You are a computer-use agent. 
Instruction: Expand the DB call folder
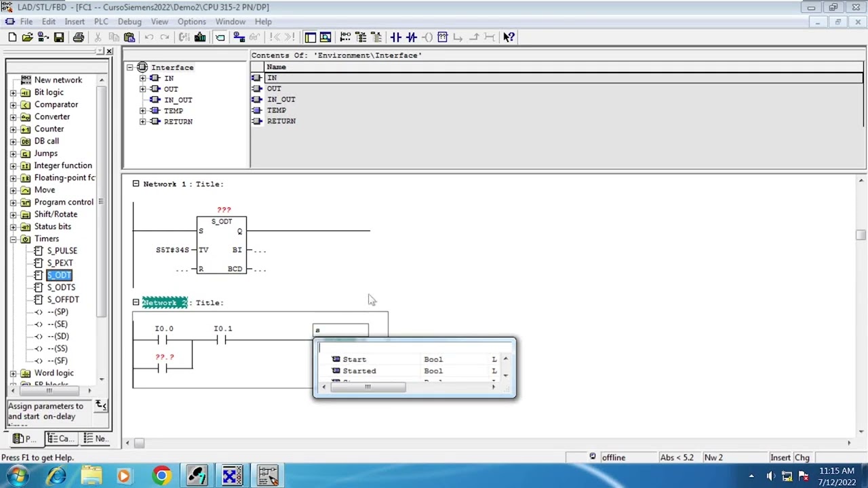13,141
